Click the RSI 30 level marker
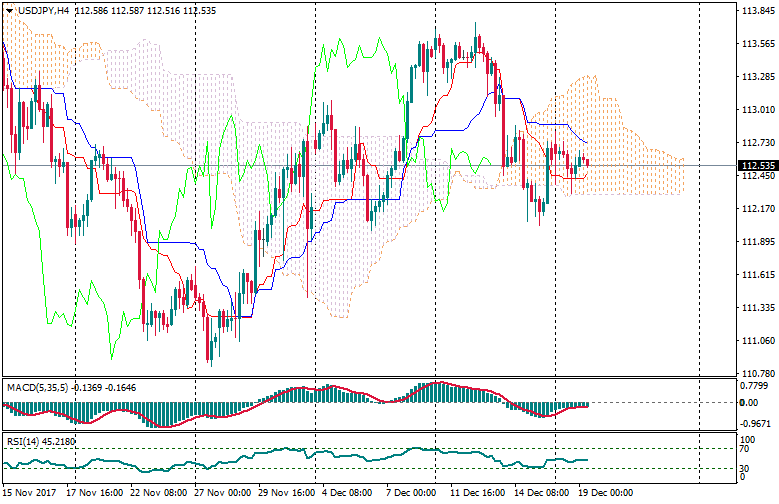Screen dimensions: 779x504 pos(747,468)
